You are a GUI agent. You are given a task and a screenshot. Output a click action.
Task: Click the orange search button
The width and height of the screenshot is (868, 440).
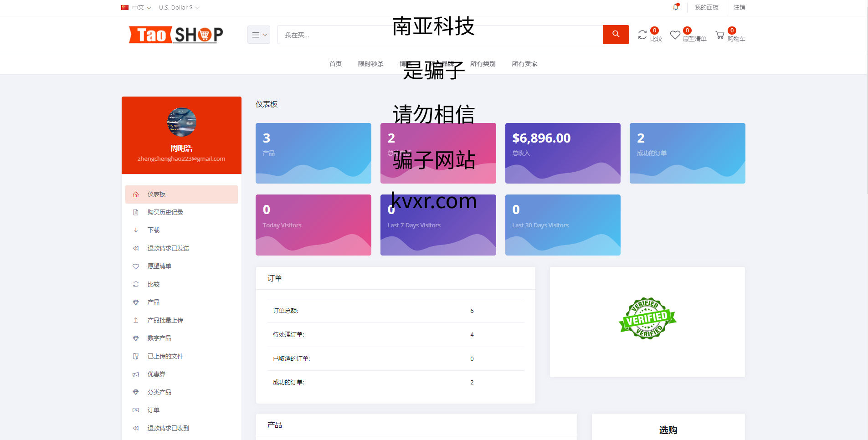(x=616, y=35)
